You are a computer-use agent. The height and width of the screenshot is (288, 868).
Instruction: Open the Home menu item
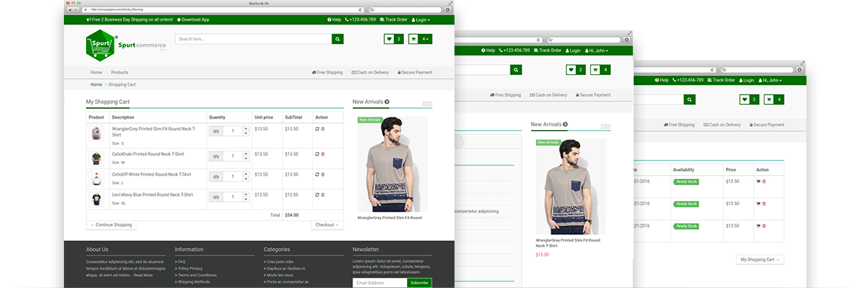pos(96,73)
